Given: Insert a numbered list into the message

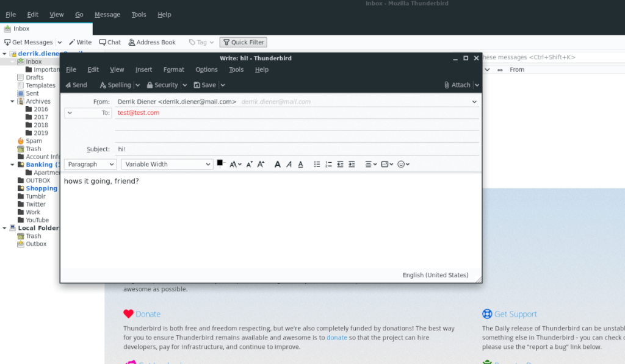Looking at the screenshot, I should point(328,164).
